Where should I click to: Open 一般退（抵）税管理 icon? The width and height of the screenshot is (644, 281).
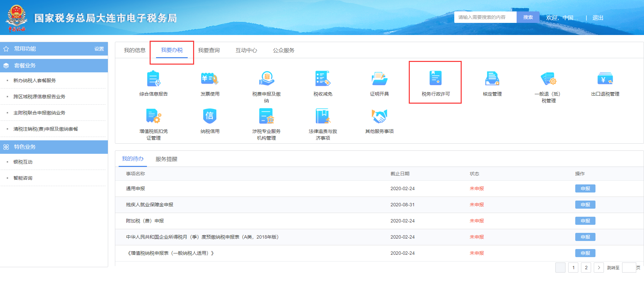click(549, 78)
